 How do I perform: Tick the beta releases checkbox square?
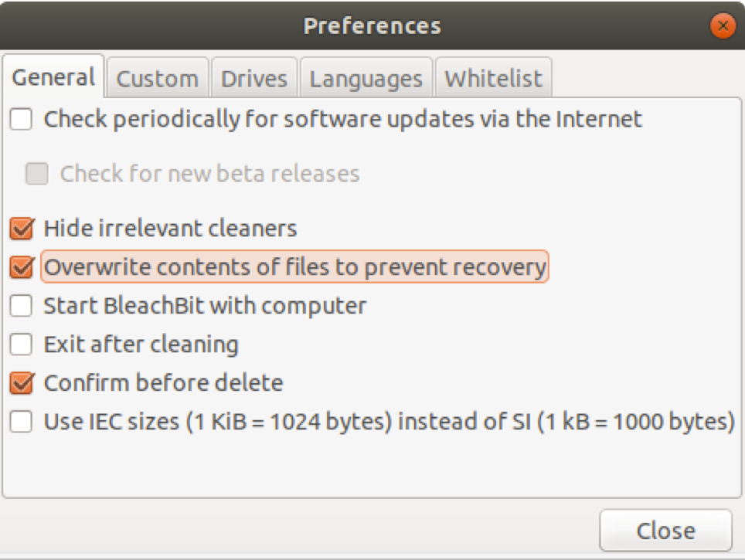37,174
